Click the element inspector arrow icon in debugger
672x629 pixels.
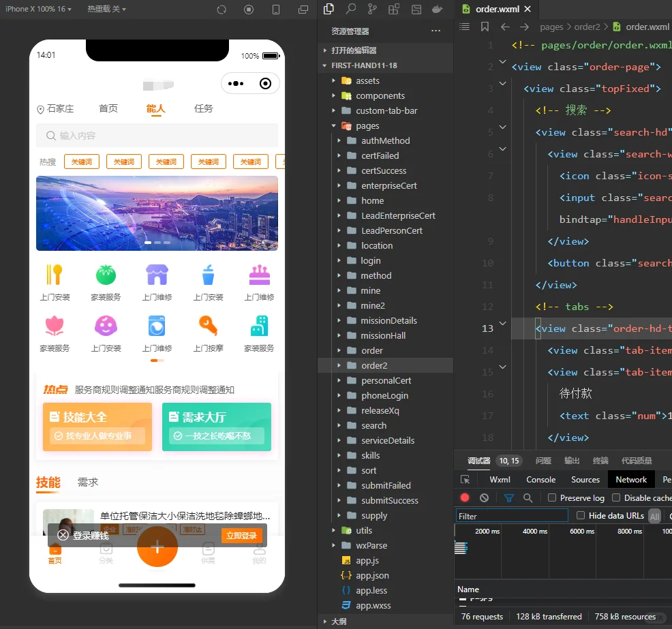[465, 480]
